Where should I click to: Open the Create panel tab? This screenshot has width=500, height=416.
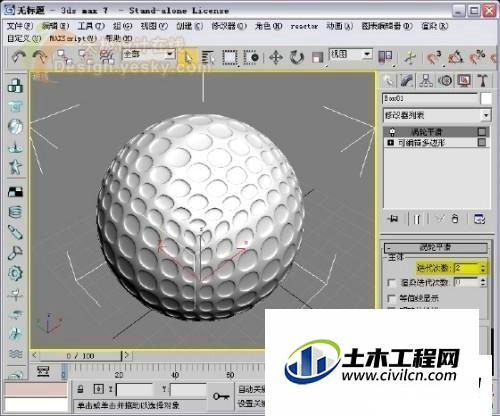389,81
